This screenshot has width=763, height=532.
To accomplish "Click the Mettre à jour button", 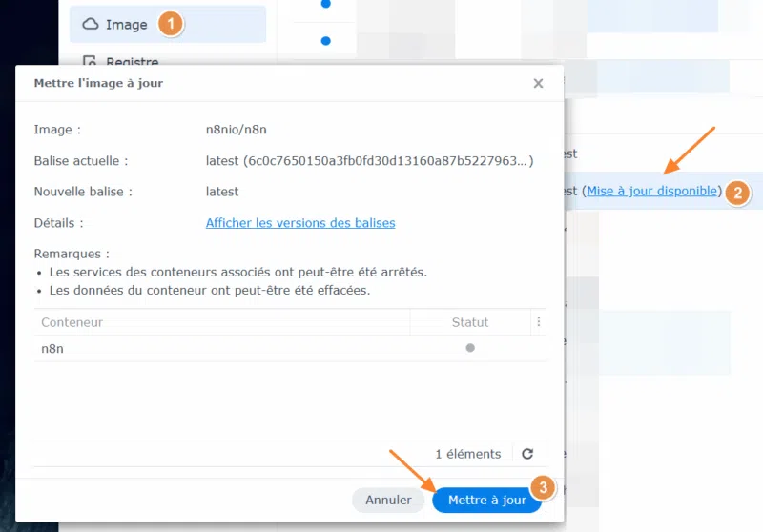I will [486, 500].
